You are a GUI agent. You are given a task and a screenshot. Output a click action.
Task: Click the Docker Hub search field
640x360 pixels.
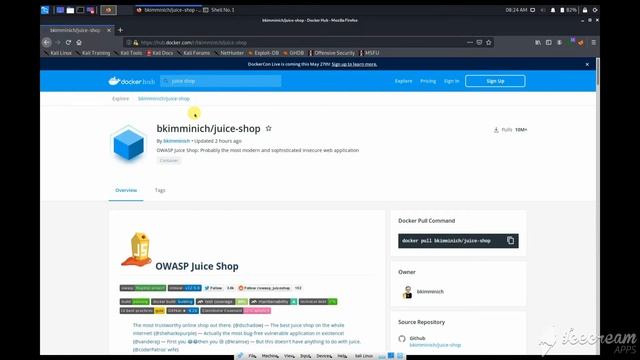(221, 81)
